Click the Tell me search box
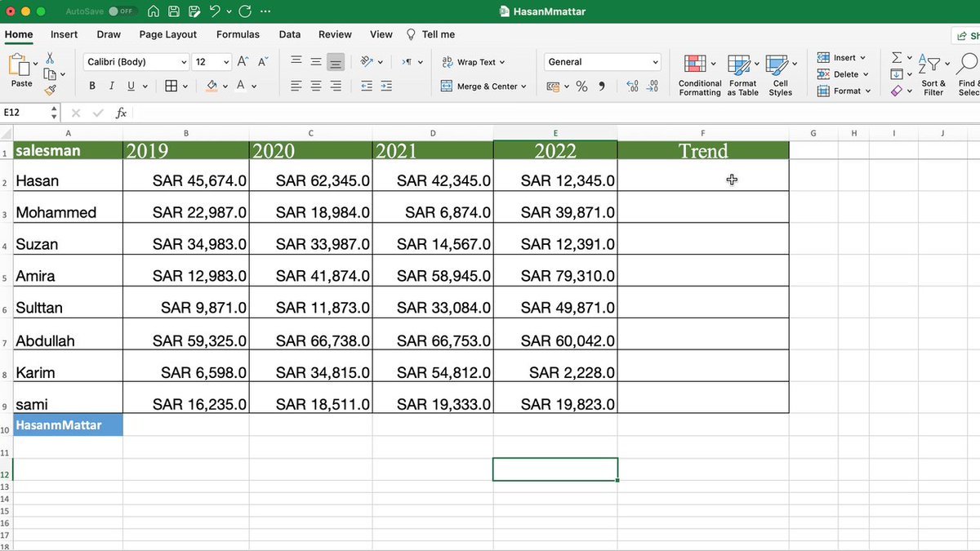This screenshot has height=551, width=980. [x=431, y=34]
